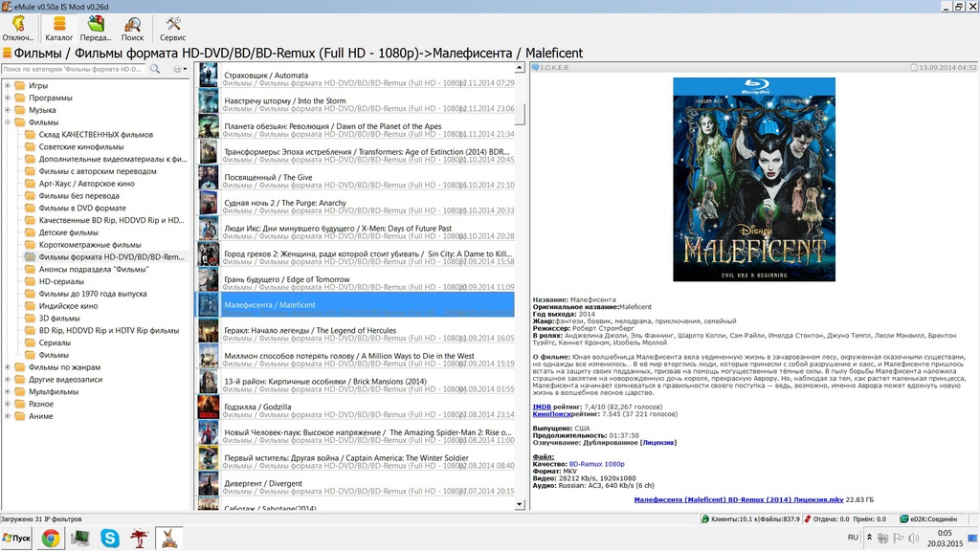Screen dimensions: 980x551
Task: Open Арт-Хаус / Авторское кино folder
Action: [80, 184]
